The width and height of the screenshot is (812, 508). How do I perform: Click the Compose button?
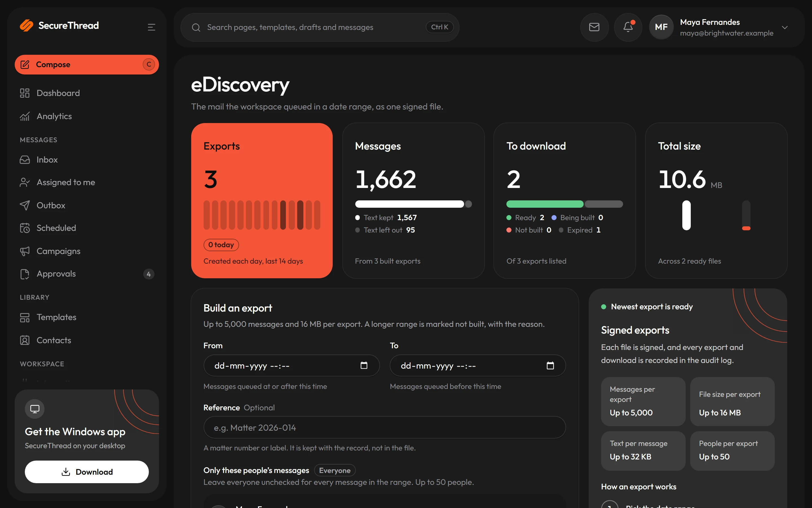tap(87, 65)
